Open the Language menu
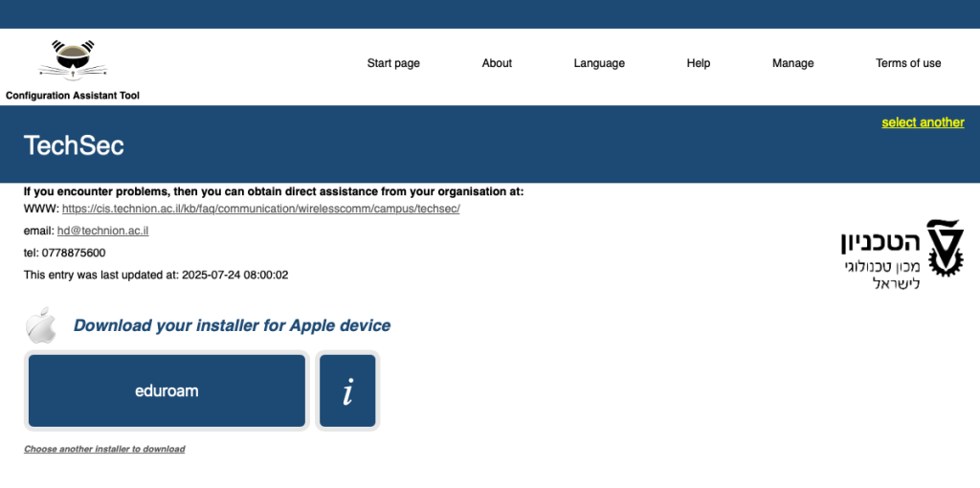Image resolution: width=980 pixels, height=488 pixels. [x=599, y=63]
